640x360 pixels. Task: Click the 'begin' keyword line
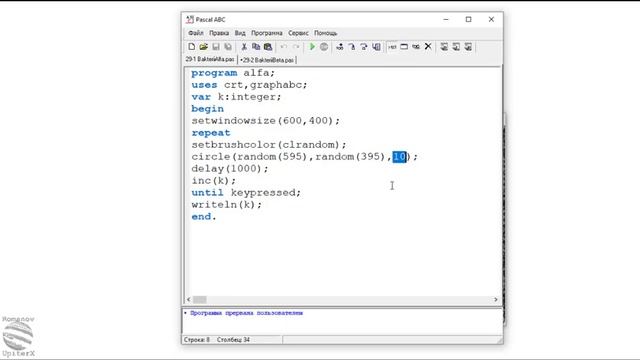pos(207,109)
